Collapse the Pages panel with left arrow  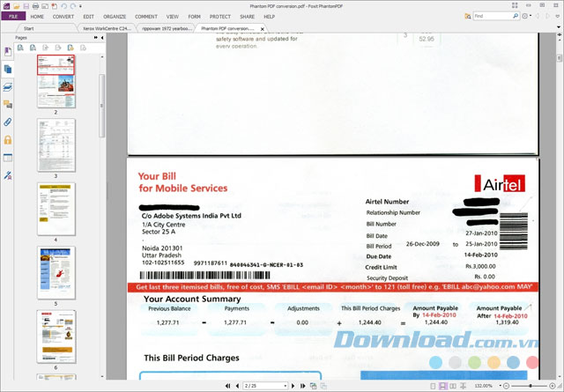click(102, 37)
